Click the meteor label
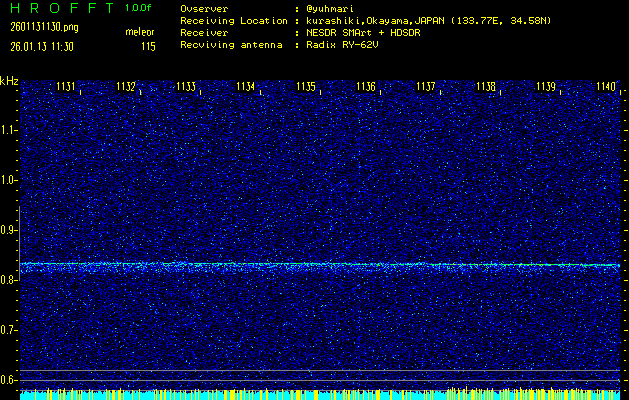Screen dimensions: 629x400 pyautogui.click(x=140, y=32)
